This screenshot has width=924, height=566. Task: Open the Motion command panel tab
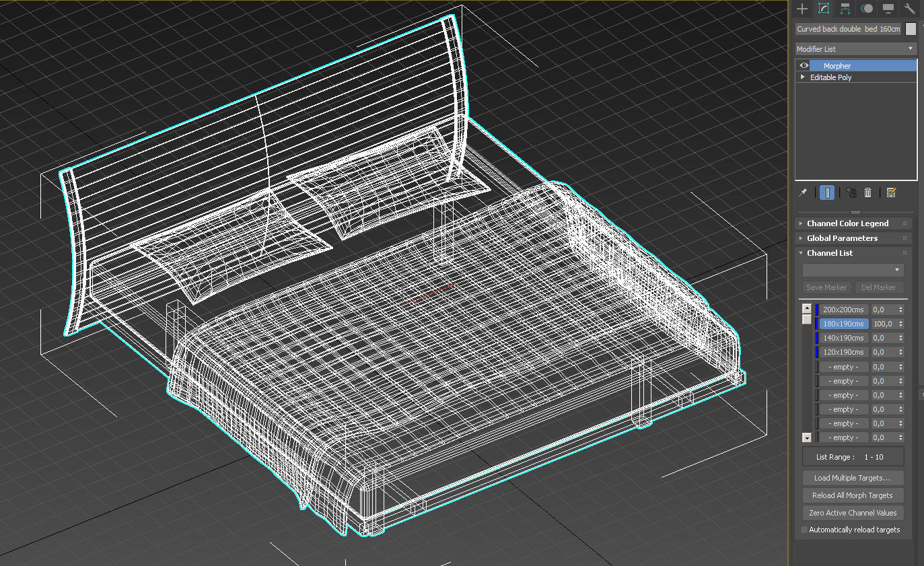867,9
